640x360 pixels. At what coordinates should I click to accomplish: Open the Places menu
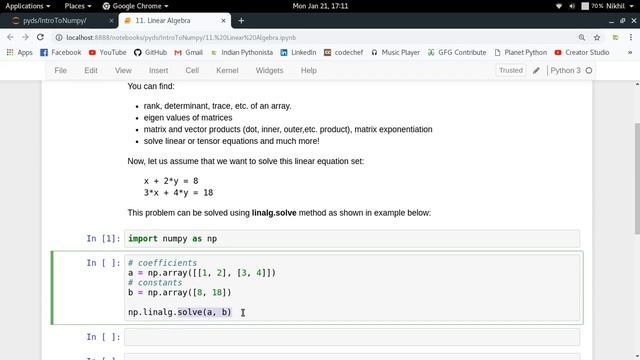point(78,6)
